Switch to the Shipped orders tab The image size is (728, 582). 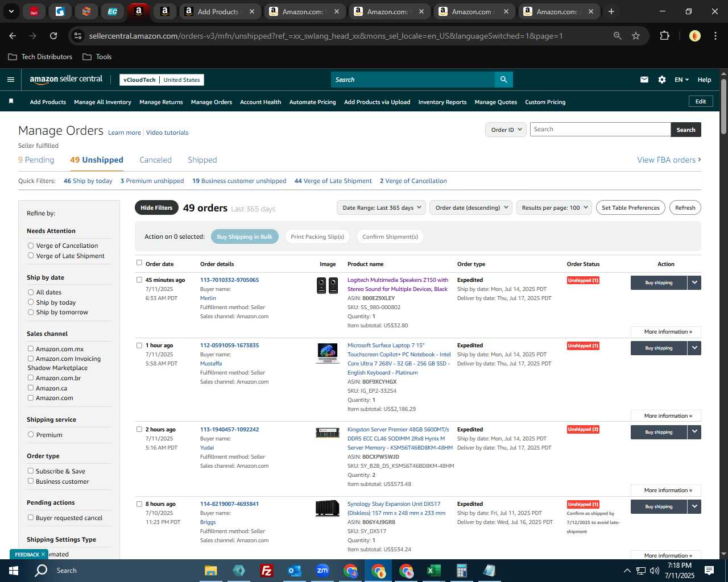click(x=202, y=160)
